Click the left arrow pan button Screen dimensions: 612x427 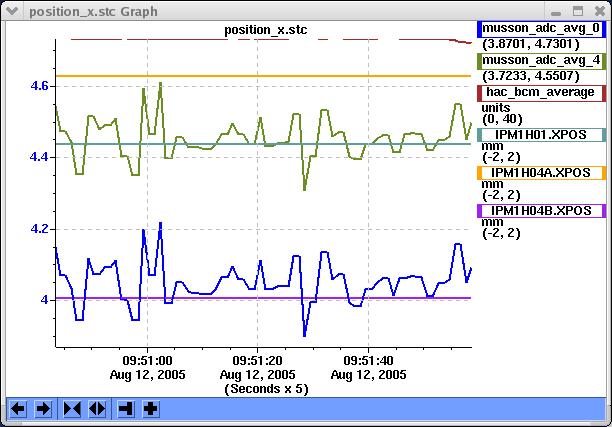tap(18, 409)
